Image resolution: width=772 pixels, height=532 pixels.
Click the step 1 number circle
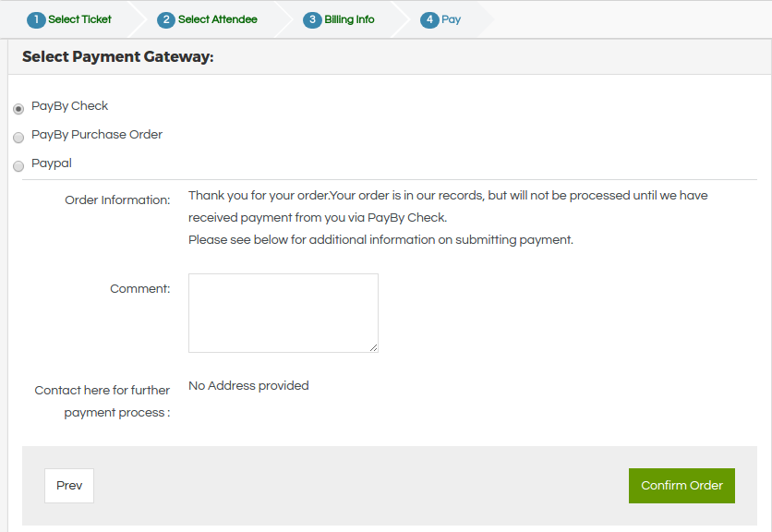coord(36,19)
